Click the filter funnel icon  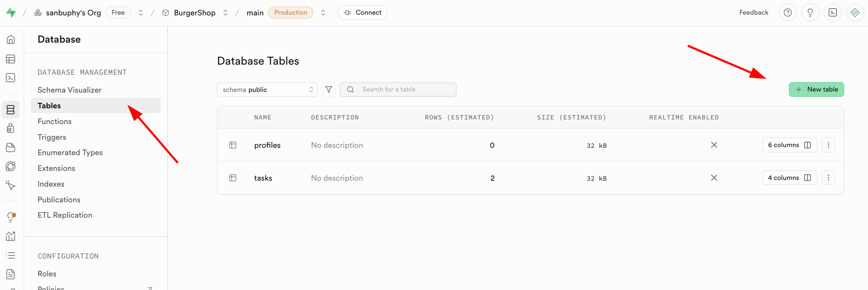tap(329, 89)
